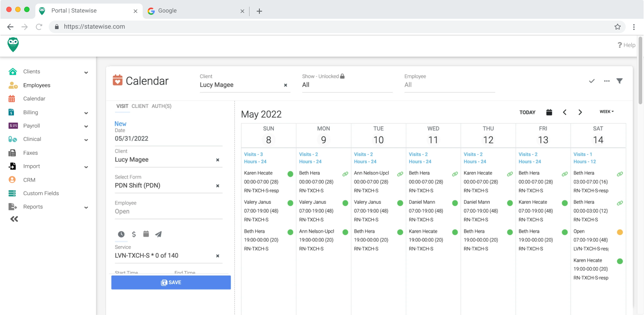Screen dimensions: 644x315
Task: Go to next week arrow
Action: click(580, 112)
